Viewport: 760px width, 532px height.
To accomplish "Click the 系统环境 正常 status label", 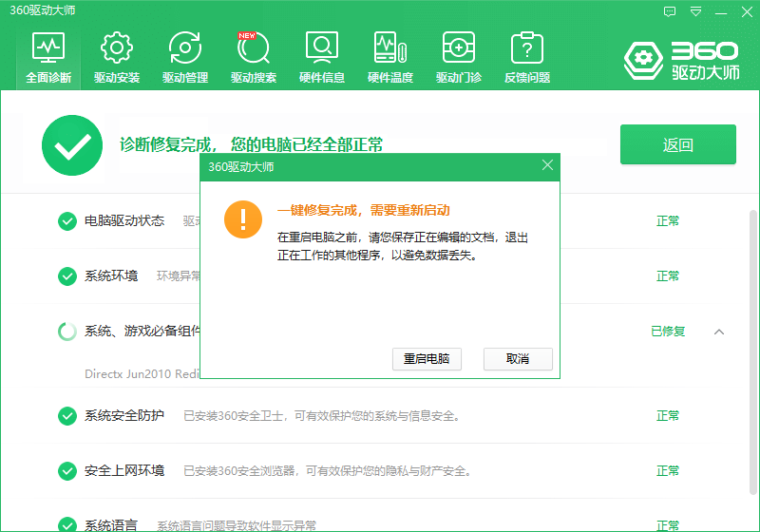I will [668, 276].
